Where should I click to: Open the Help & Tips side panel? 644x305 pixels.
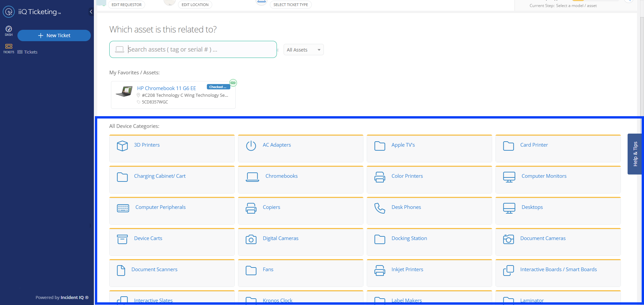coord(635,154)
